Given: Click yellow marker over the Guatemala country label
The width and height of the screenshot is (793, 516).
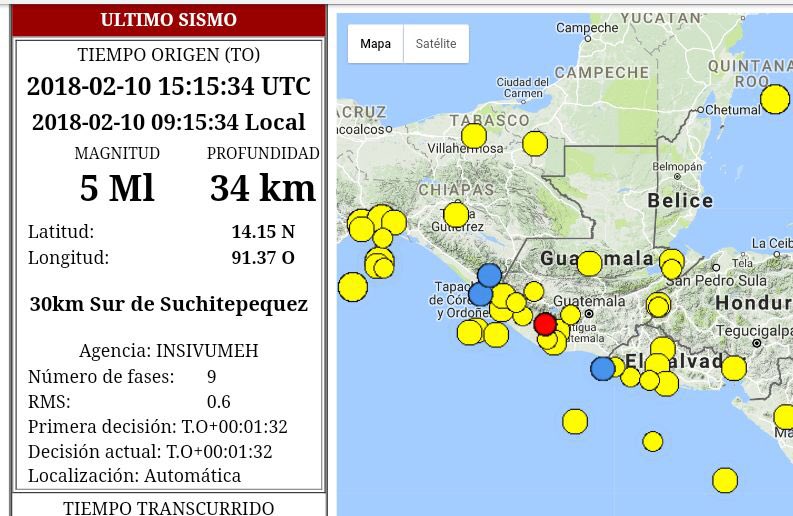Looking at the screenshot, I should 590,264.
